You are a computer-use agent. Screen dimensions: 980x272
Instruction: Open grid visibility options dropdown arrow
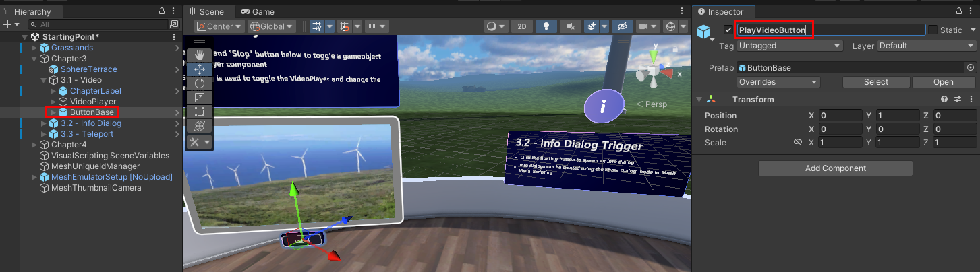coord(330,26)
